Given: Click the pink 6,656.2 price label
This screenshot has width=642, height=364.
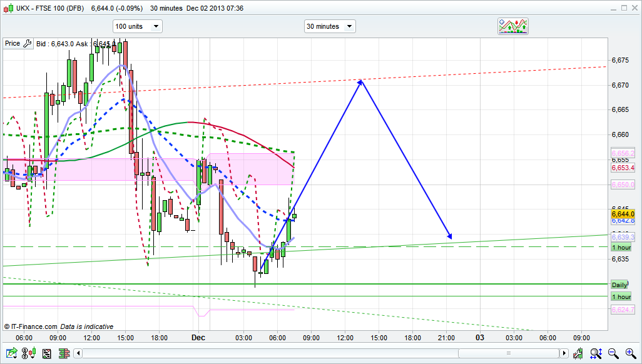Looking at the screenshot, I should 623,153.
